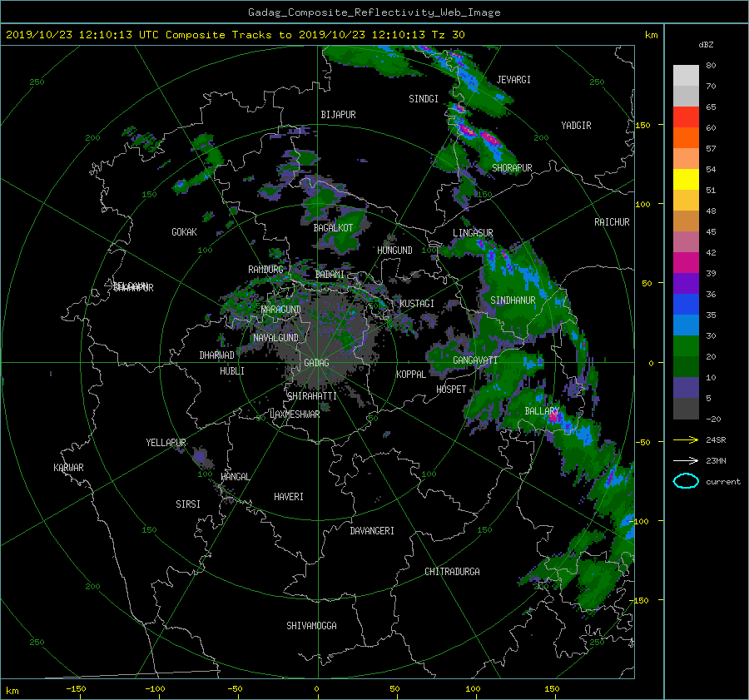Click the SHIRAHATTI city label
The width and height of the screenshot is (749, 700).
(312, 395)
